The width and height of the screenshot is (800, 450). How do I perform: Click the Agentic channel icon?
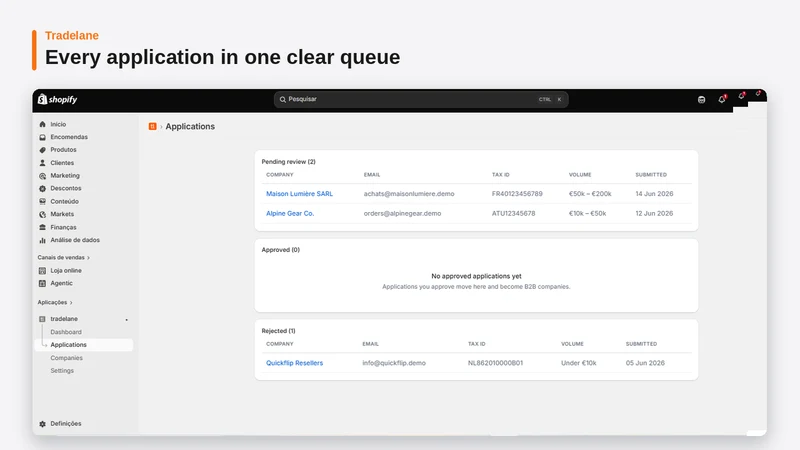42,283
